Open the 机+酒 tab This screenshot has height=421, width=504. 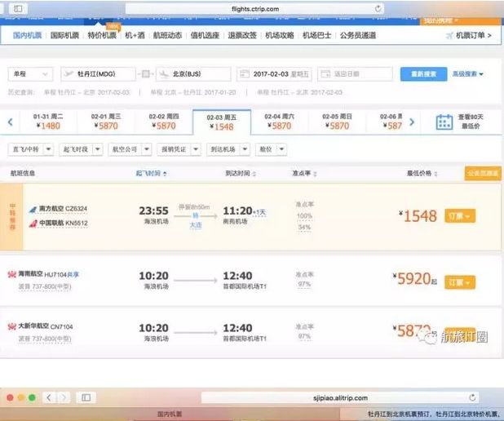point(135,35)
